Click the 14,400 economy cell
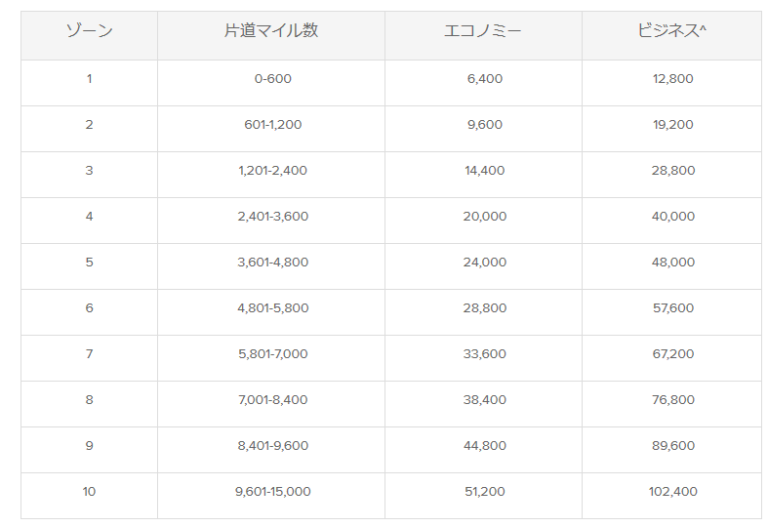 point(485,171)
